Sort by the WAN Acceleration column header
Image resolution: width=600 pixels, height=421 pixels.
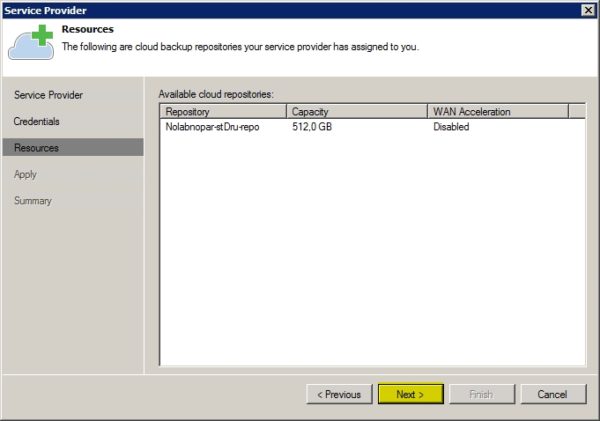point(498,111)
